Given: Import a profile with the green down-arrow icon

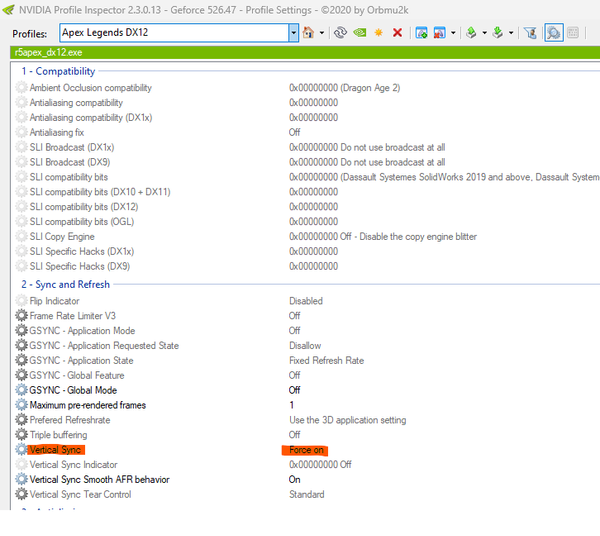Looking at the screenshot, I should (497, 33).
